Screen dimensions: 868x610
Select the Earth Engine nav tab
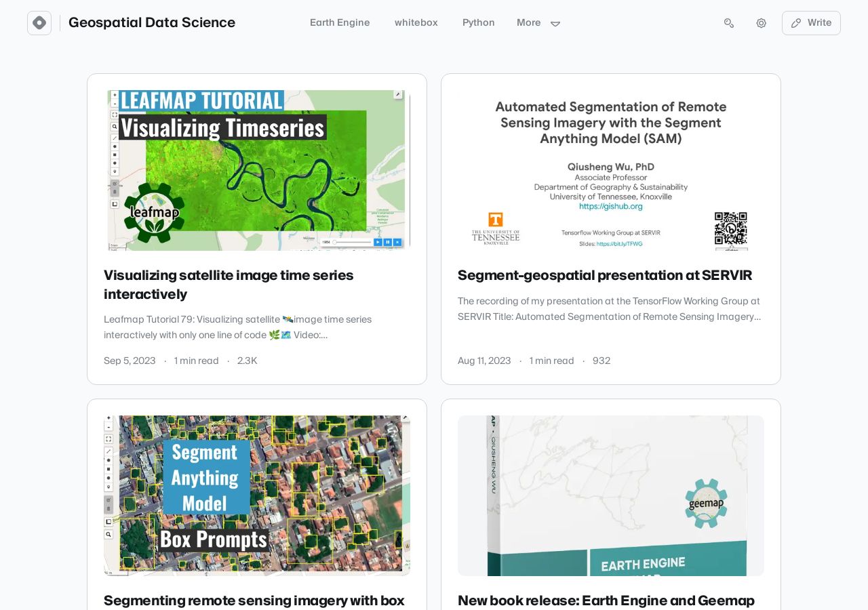tap(340, 23)
